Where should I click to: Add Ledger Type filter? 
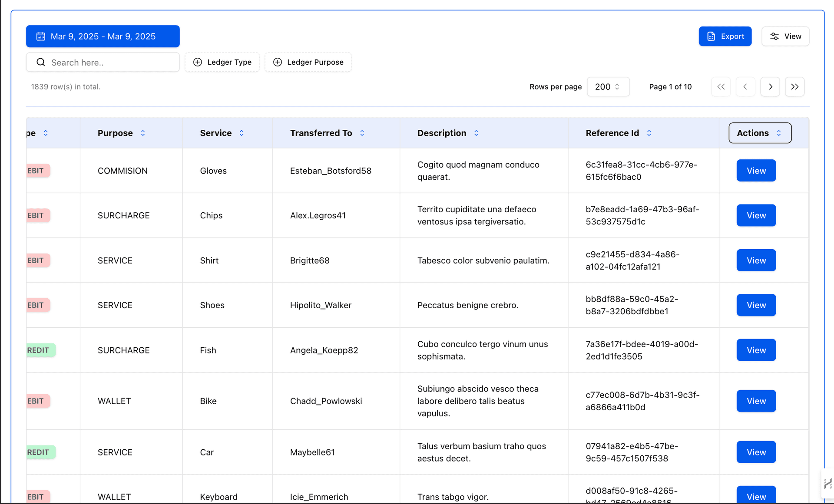click(x=222, y=62)
